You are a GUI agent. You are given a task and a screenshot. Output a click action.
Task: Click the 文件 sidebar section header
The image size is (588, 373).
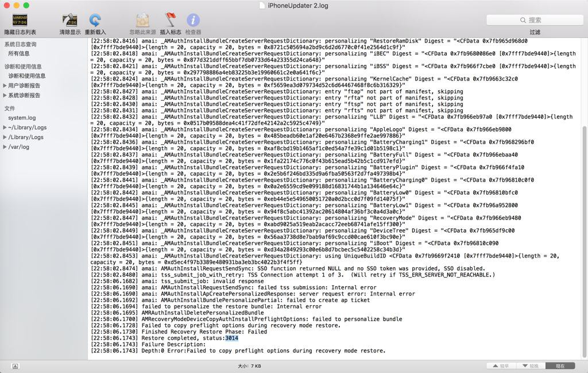pyautogui.click(x=10, y=109)
